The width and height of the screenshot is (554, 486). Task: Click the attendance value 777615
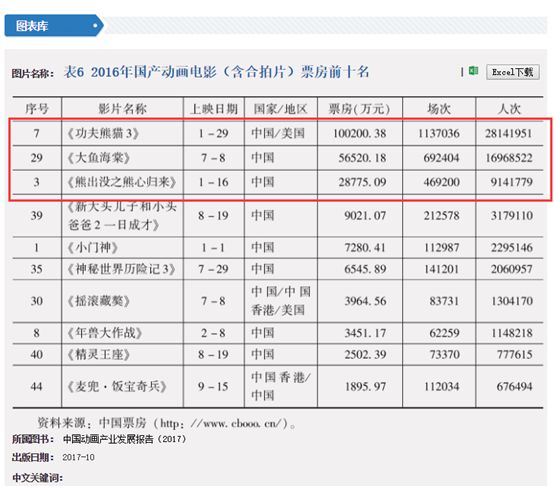coord(514,354)
